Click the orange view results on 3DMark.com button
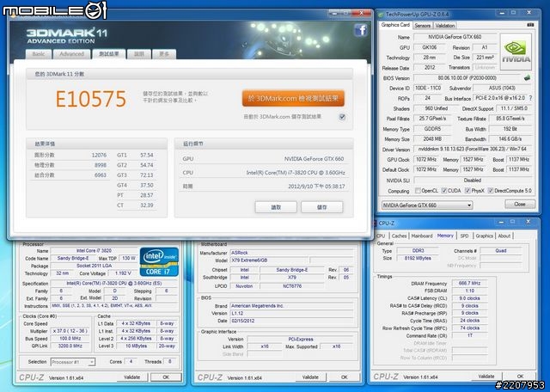 (x=293, y=99)
